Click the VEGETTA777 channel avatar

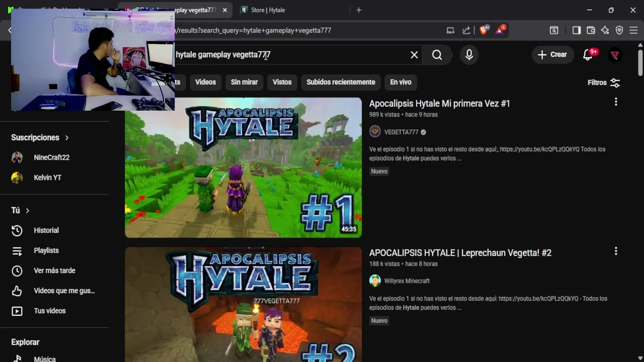pos(375,132)
